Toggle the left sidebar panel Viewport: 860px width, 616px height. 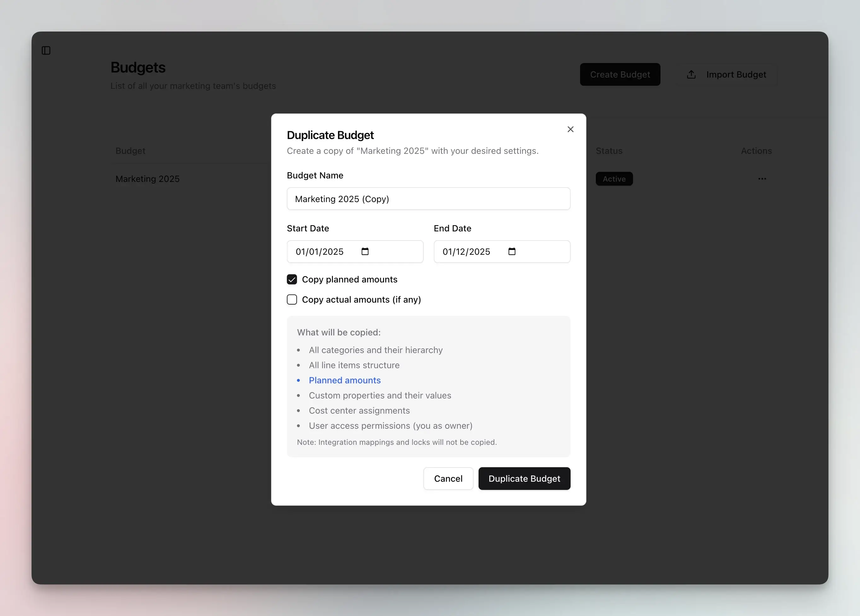pos(46,50)
